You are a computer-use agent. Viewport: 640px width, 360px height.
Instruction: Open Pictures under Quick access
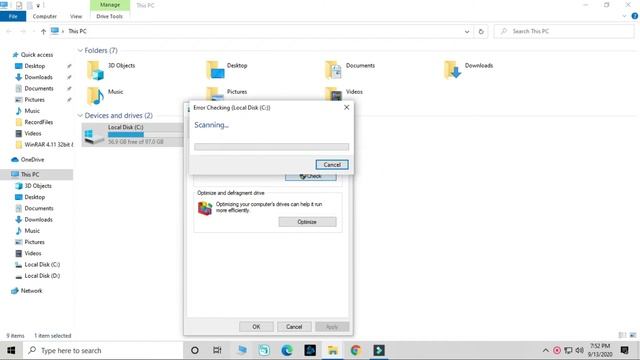[34, 100]
